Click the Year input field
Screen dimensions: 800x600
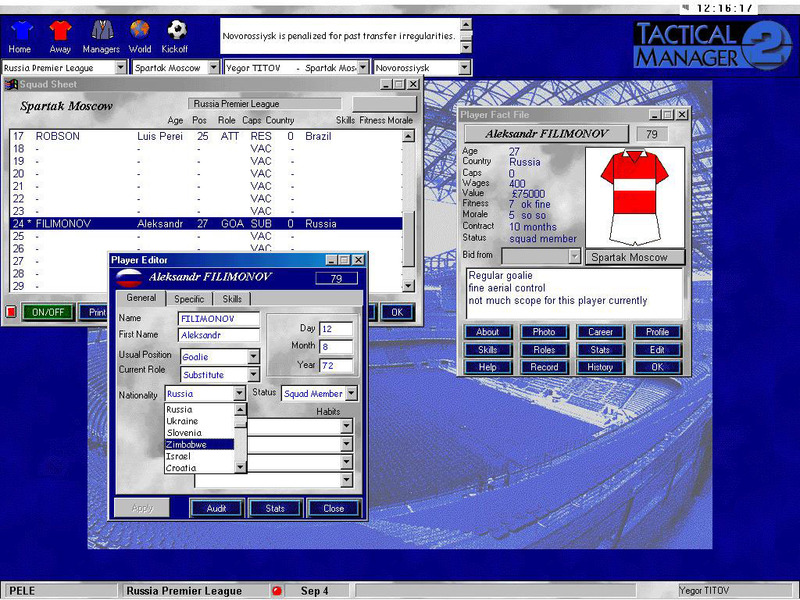[x=336, y=365]
